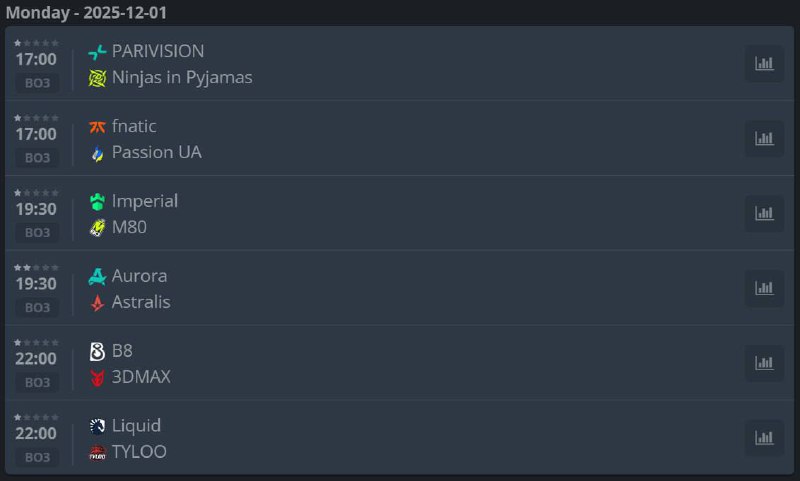Open the Aurora team name link
800x481 pixels.
click(x=139, y=276)
